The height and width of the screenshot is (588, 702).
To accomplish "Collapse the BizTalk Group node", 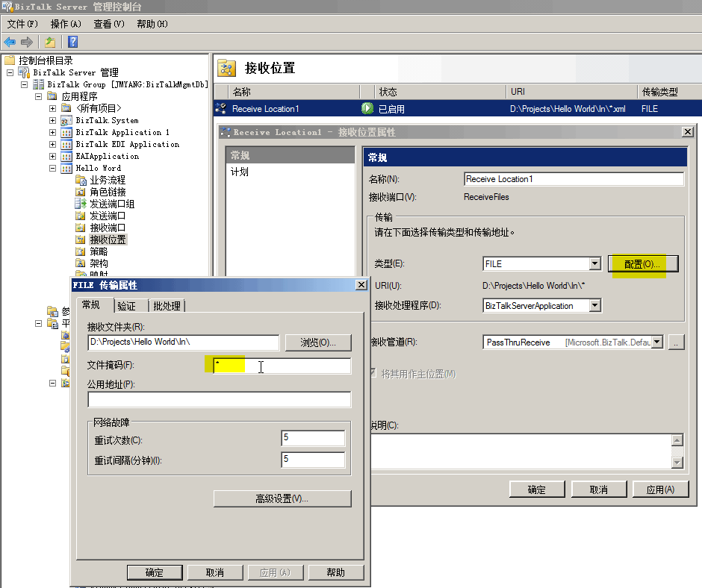I will coord(24,84).
